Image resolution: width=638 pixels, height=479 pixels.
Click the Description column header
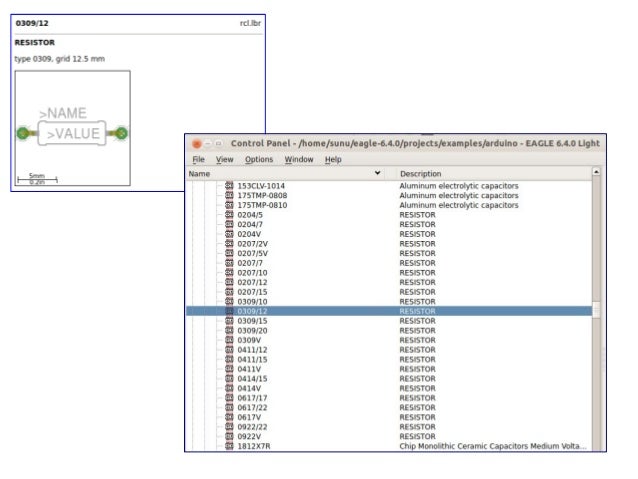(x=420, y=174)
